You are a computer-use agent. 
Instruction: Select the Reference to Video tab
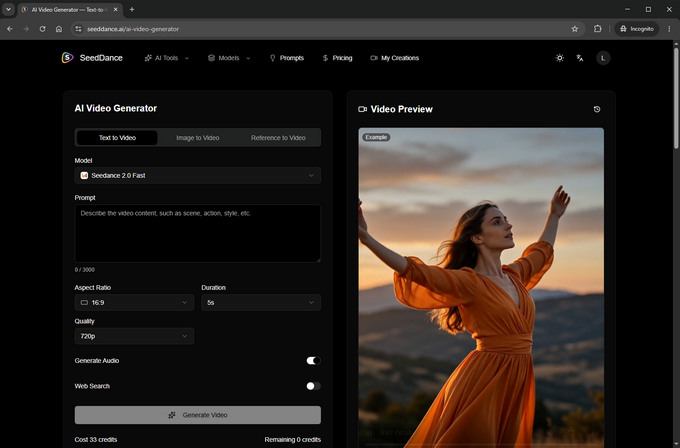278,138
